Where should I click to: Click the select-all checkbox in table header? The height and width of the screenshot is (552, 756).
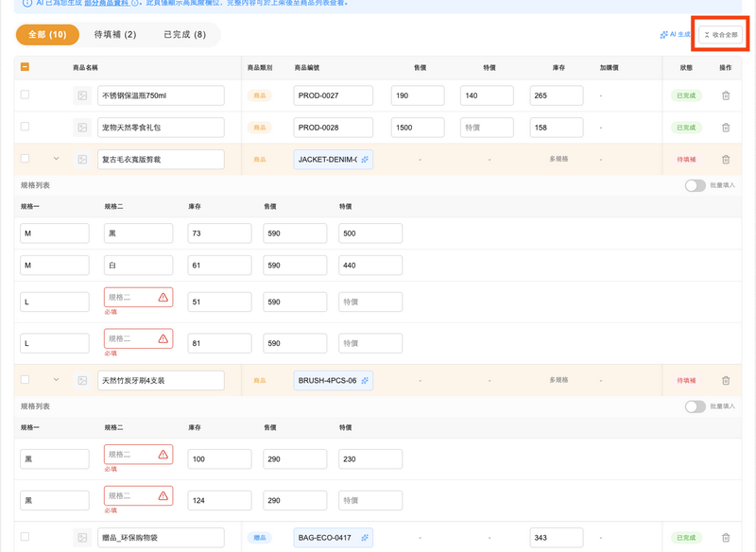tap(23, 67)
